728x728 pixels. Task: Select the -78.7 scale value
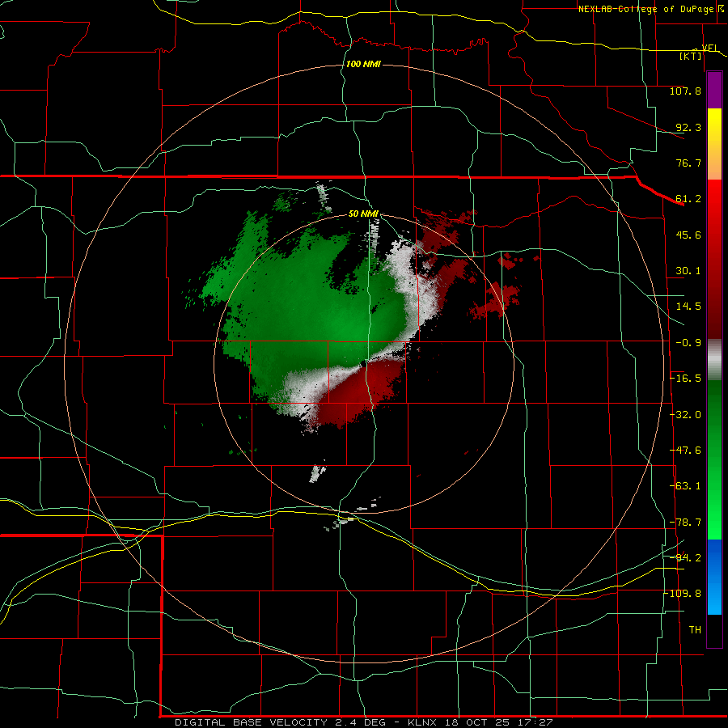point(685,523)
